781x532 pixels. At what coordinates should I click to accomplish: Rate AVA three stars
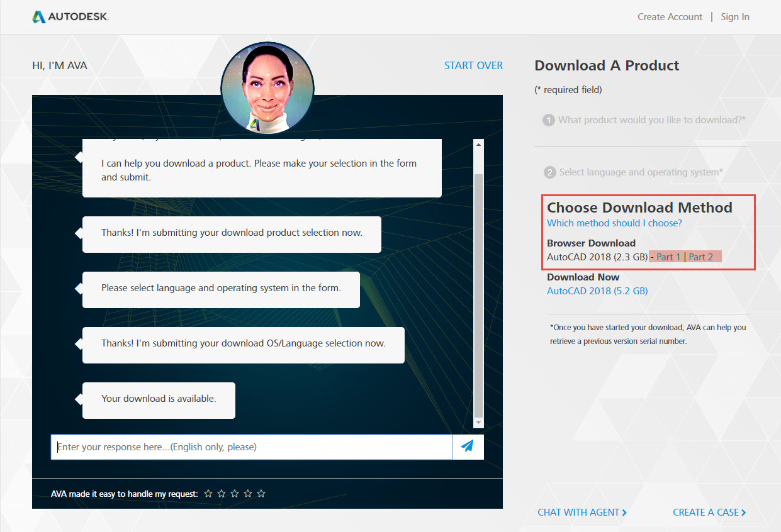(x=235, y=494)
